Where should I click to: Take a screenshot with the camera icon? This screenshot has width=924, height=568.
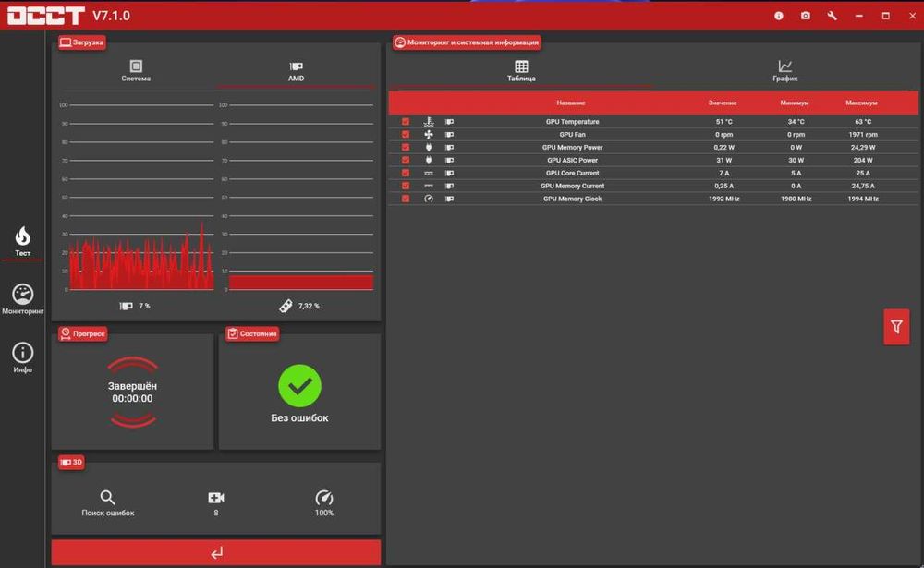coord(805,16)
